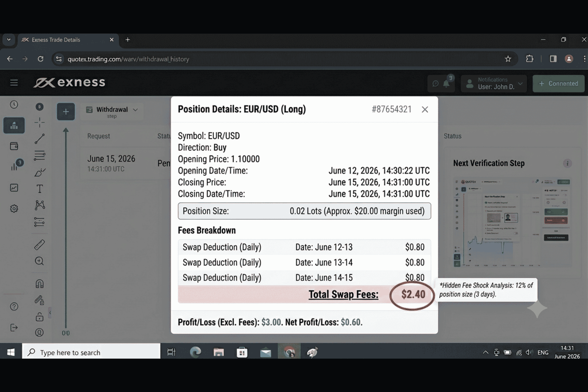This screenshot has height=392, width=588.
Task: Click the dark circle icon atop toolbar
Action: [40, 107]
